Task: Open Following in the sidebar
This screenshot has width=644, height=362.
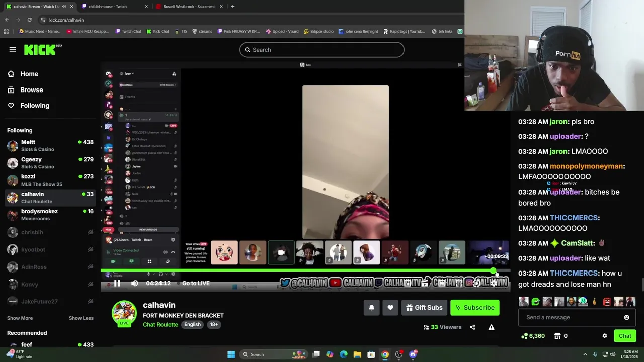Action: (x=34, y=105)
